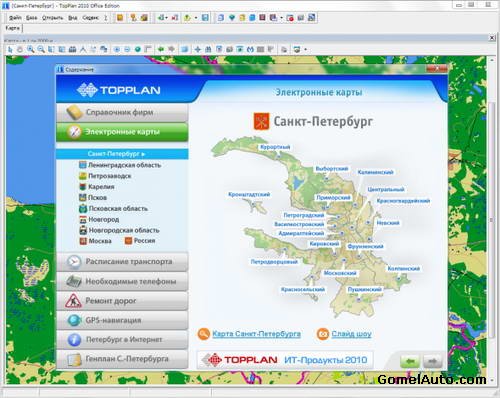Open dropdown arrow at map toolbar end
The width and height of the screenshot is (500, 398).
click(x=305, y=50)
